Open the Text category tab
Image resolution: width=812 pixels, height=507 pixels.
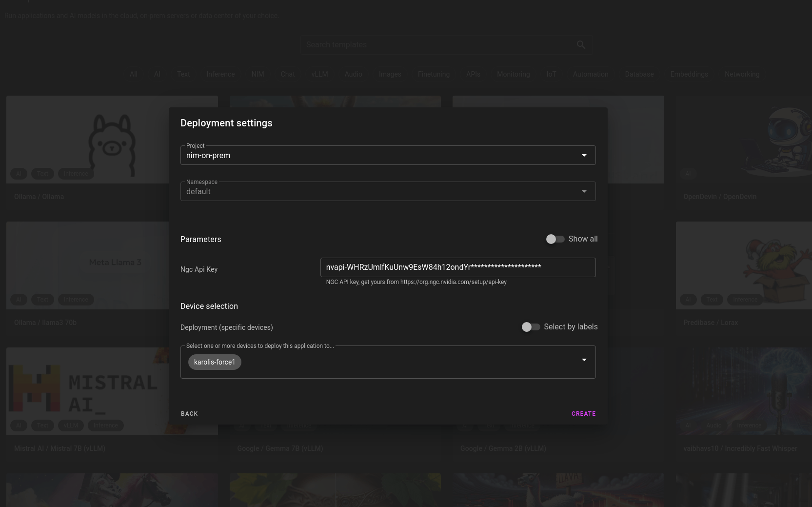coord(183,74)
